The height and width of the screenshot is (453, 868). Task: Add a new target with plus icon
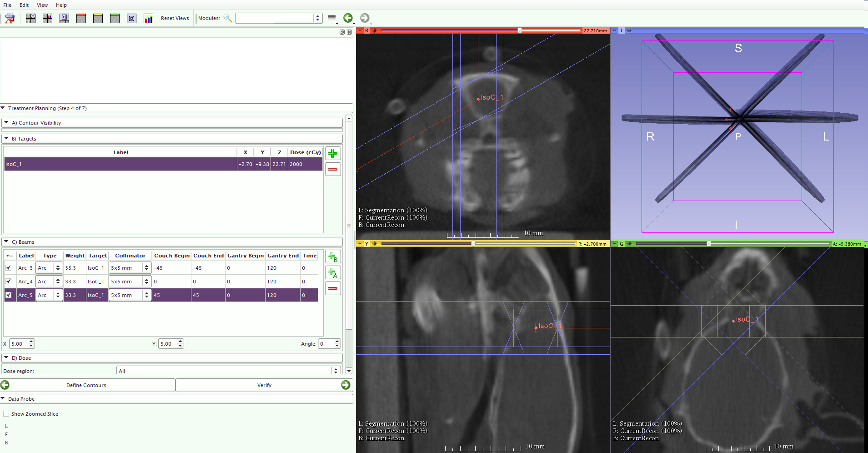click(x=333, y=154)
